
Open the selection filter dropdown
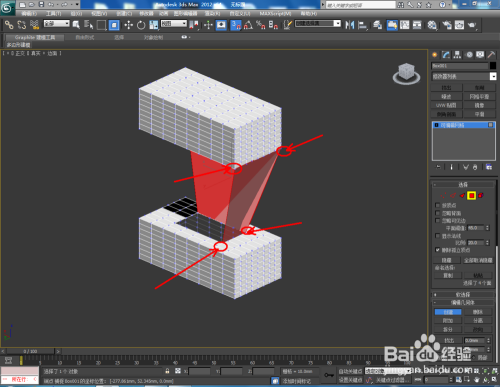click(x=57, y=24)
